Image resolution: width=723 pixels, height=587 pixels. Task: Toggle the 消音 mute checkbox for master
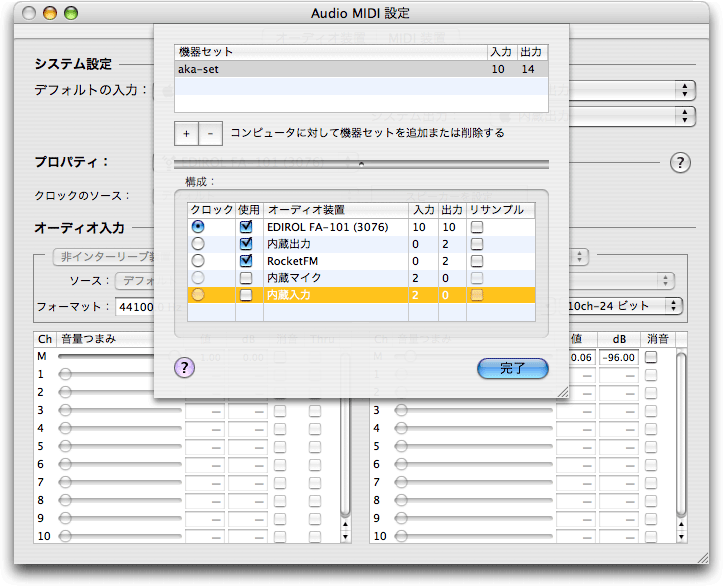click(x=652, y=357)
